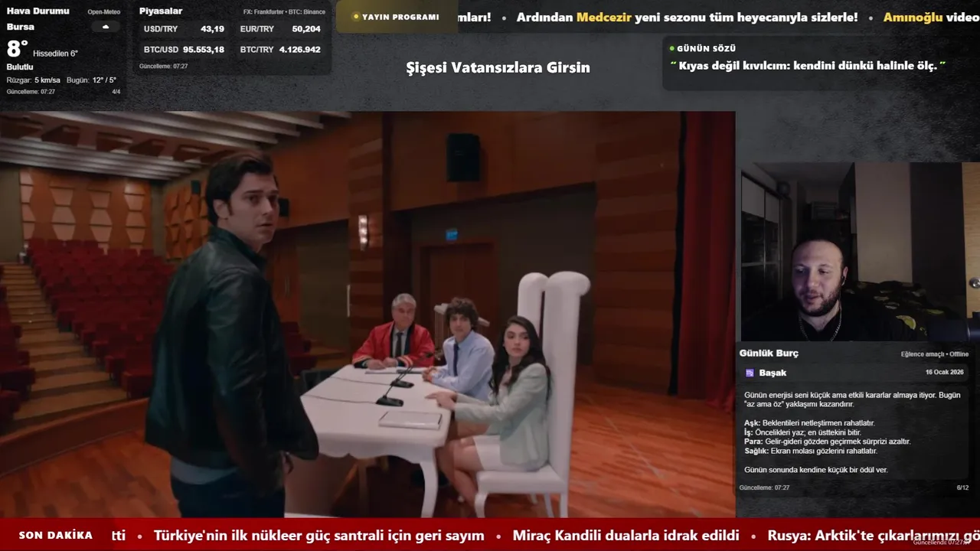Click headline Miraç Kandili dualarla idrak edildi
This screenshot has height=551, width=980.
(626, 536)
